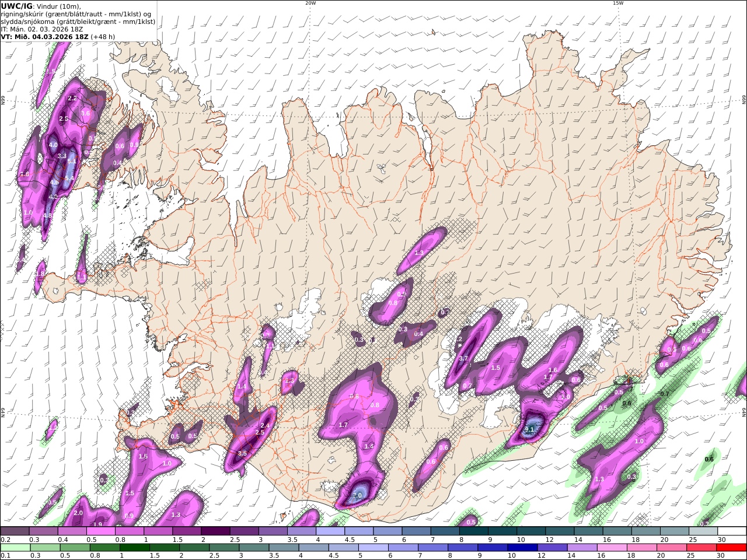Click the '3.7' precipitation value on the map
Viewport: 747px width, 560px height.
[x=464, y=358]
